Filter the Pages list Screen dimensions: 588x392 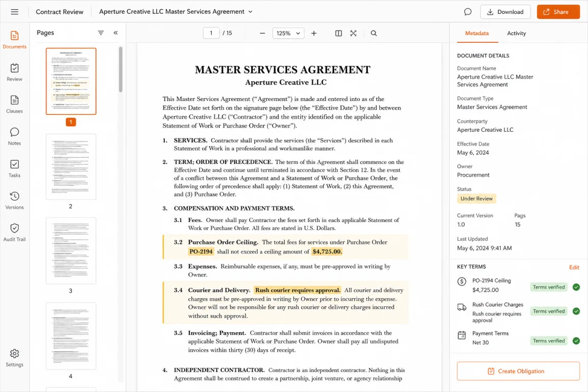[101, 33]
